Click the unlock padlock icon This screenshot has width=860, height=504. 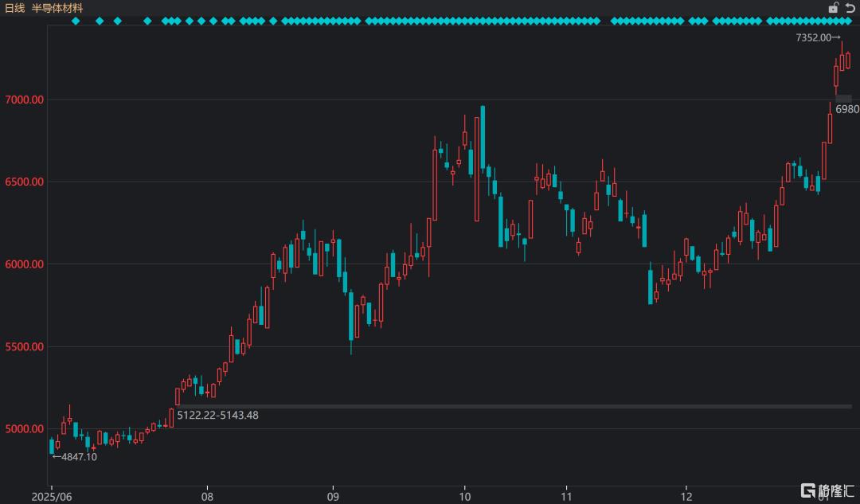tap(834, 8)
